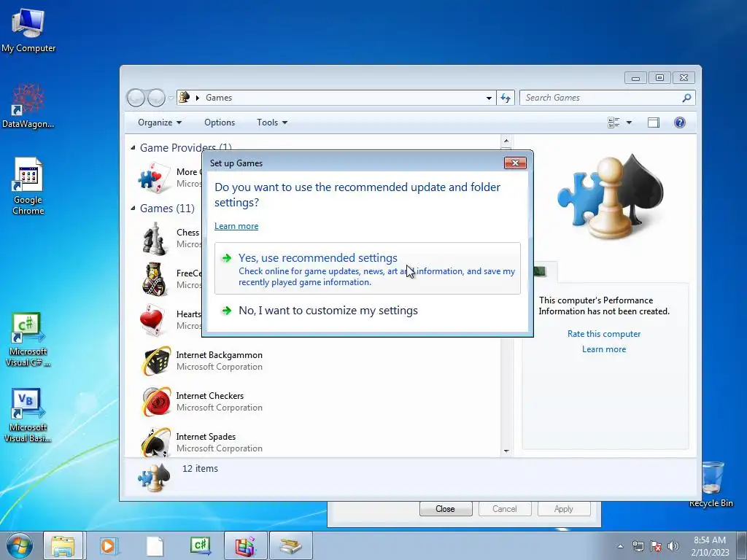The height and width of the screenshot is (560, 747).
Task: Collapse the Games (11) group
Action: (x=133, y=208)
